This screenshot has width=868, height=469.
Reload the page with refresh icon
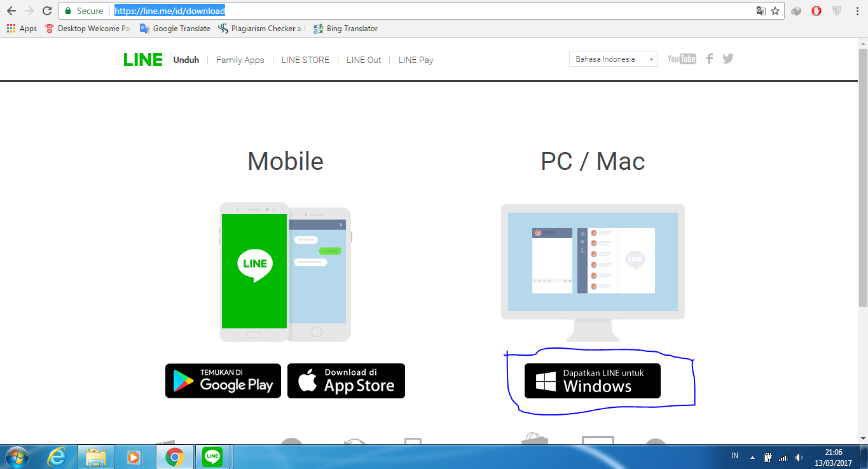point(46,11)
